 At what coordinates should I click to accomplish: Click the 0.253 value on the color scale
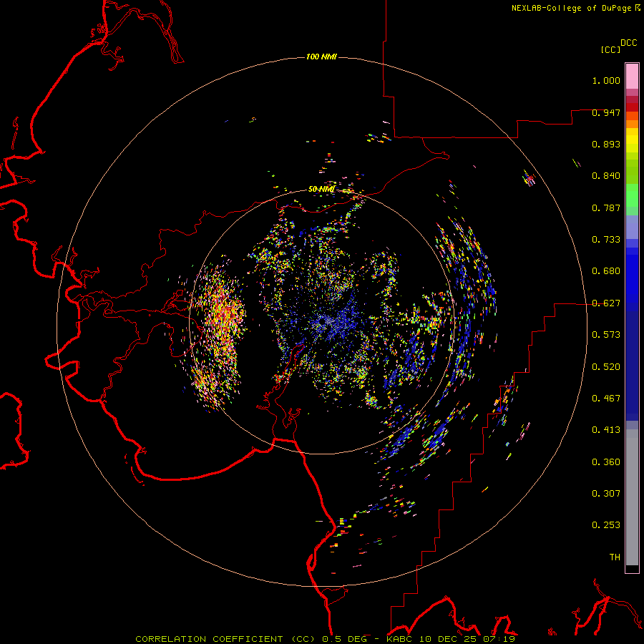[606, 525]
